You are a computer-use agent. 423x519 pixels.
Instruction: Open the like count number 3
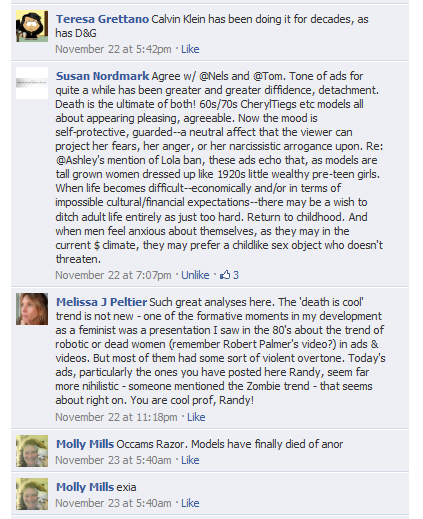[x=236, y=275]
